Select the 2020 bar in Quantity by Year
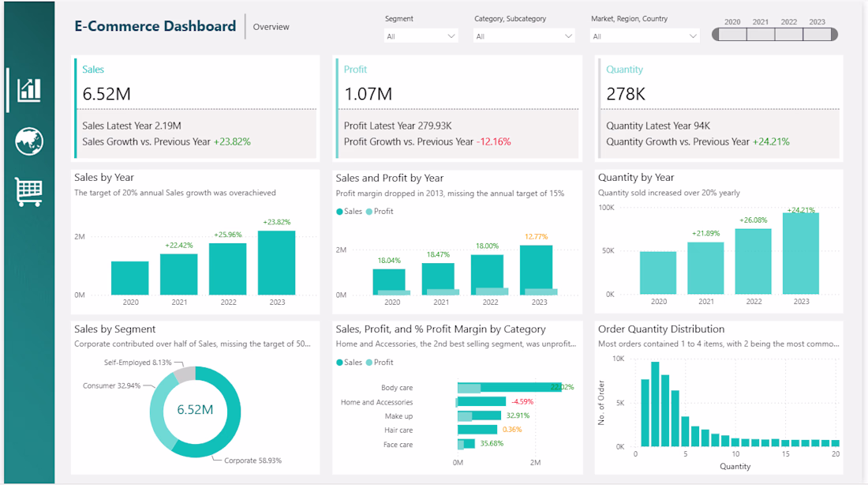The height and width of the screenshot is (485, 868). [657, 273]
